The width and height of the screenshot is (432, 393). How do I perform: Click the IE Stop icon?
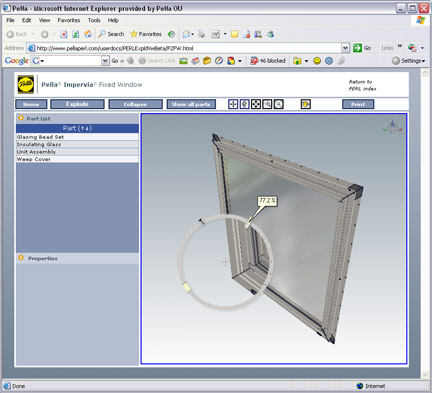point(64,34)
